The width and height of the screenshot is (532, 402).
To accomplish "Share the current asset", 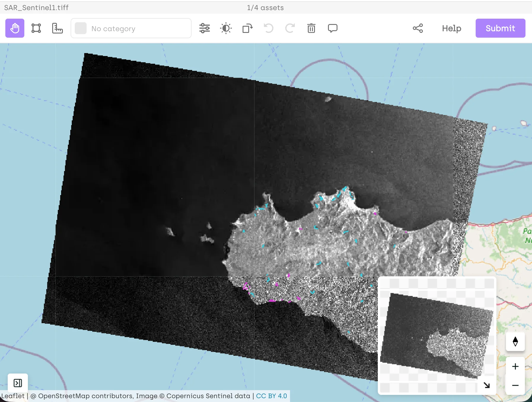I will point(418,28).
